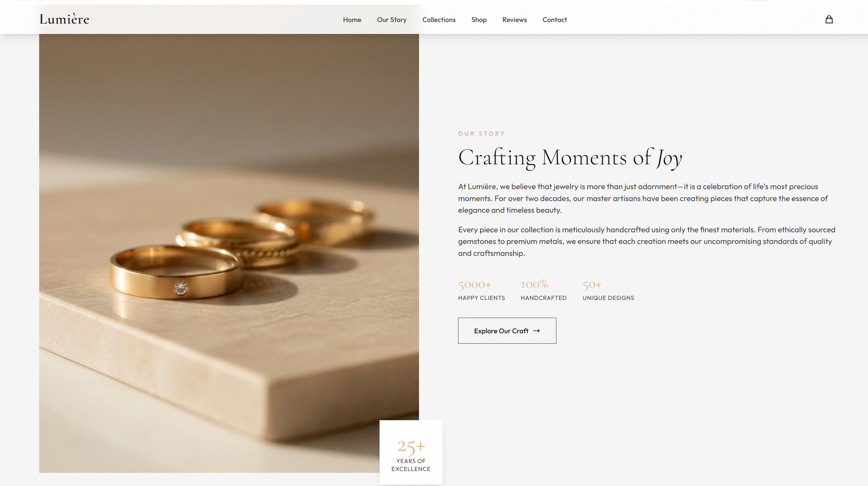Click the Lumière logo
This screenshot has width=868, height=486.
coord(64,20)
